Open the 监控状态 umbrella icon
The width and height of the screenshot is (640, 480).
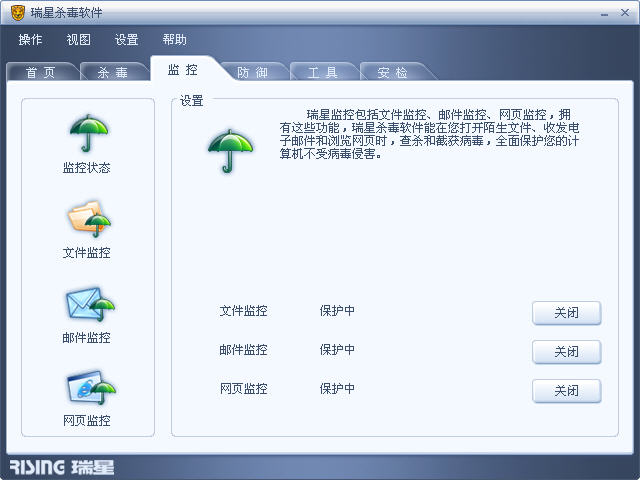point(89,133)
